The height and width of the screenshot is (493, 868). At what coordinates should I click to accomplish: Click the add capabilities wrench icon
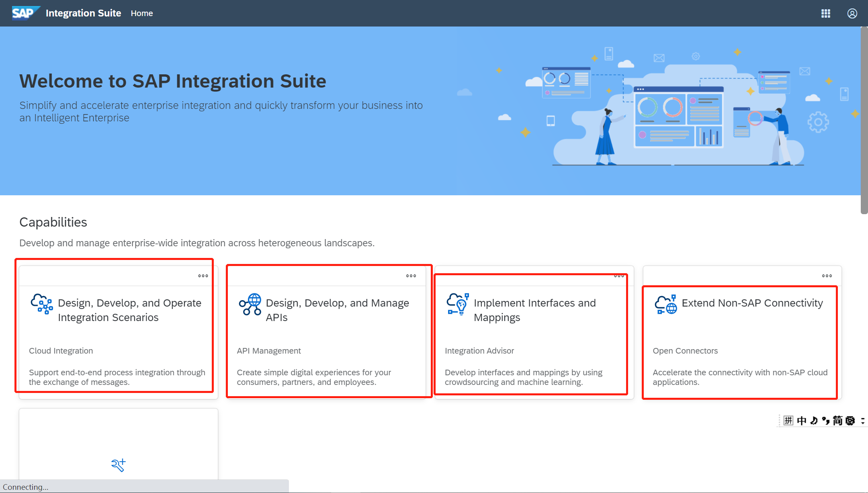[119, 465]
